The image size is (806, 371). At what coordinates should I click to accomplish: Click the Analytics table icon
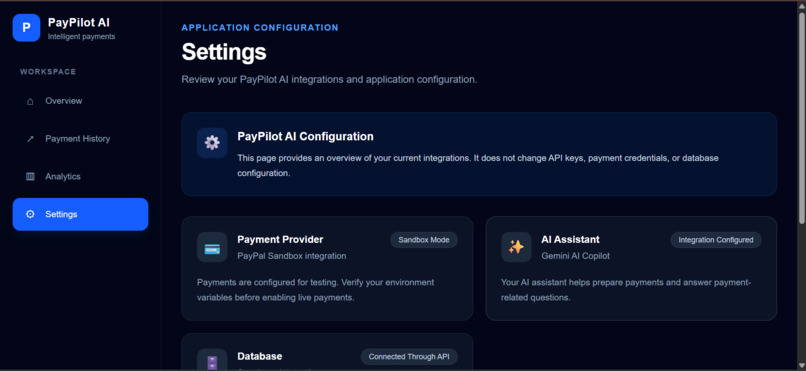[30, 177]
